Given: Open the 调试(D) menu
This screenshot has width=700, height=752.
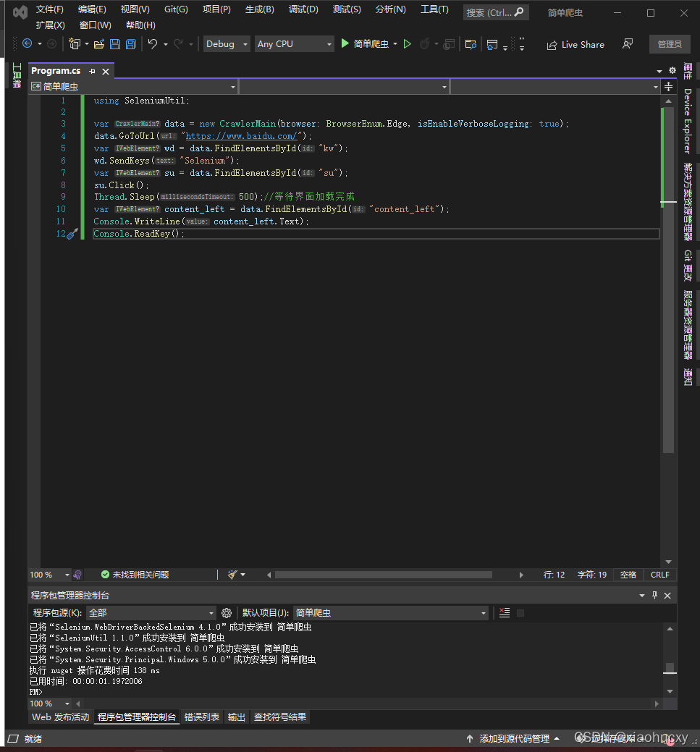Looking at the screenshot, I should point(303,9).
